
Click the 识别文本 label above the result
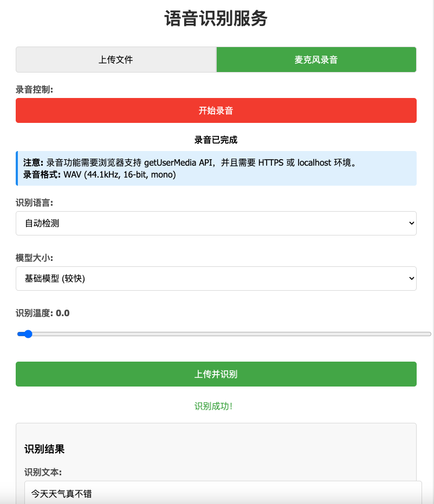43,472
